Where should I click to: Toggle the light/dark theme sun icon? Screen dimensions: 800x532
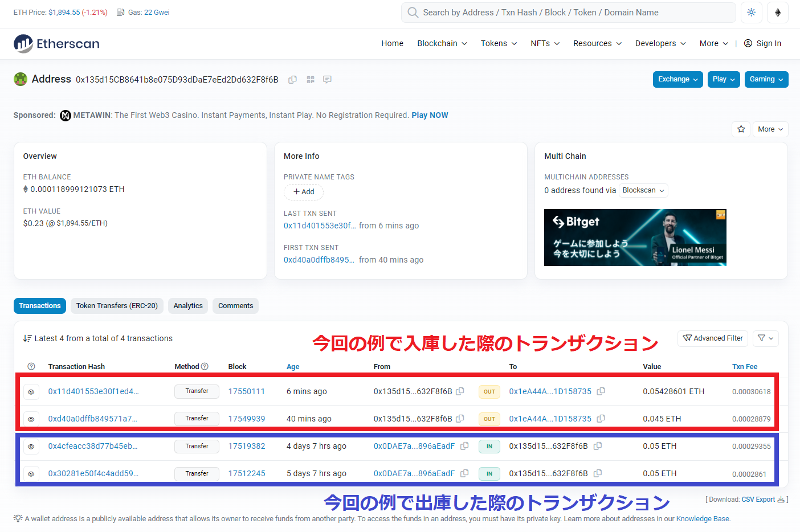(752, 13)
